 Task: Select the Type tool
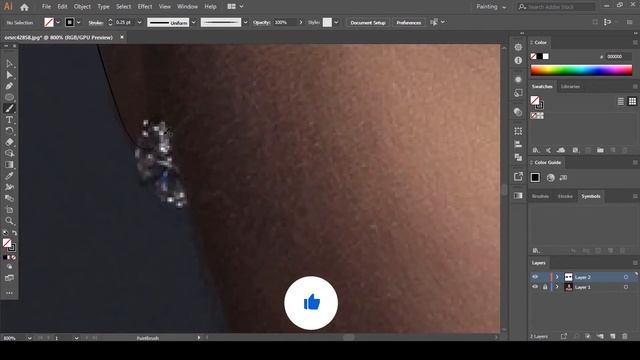[9, 120]
